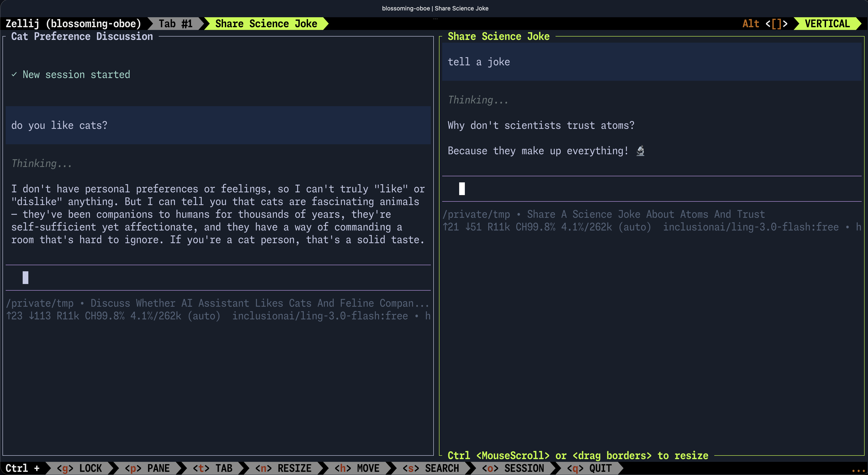The height and width of the screenshot is (475, 868).
Task: Click the microscope emoji after the joke
Action: click(640, 151)
